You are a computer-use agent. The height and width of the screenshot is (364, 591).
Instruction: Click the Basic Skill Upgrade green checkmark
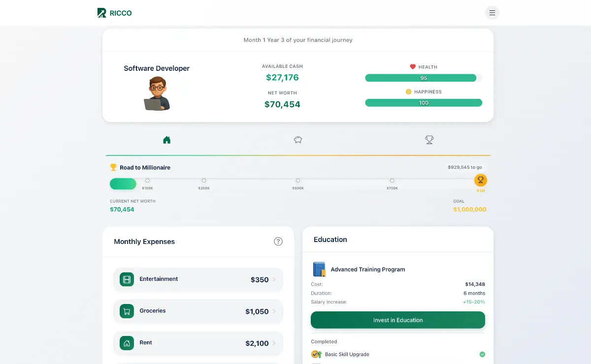(x=482, y=354)
